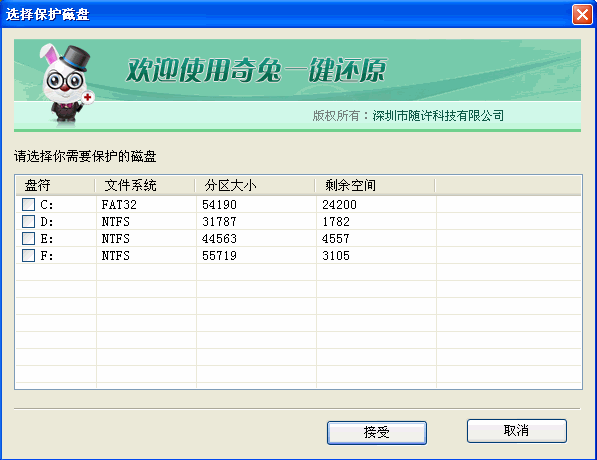Viewport: 597px width, 460px height.
Task: Select the FAT32 cell
Action: point(119,205)
